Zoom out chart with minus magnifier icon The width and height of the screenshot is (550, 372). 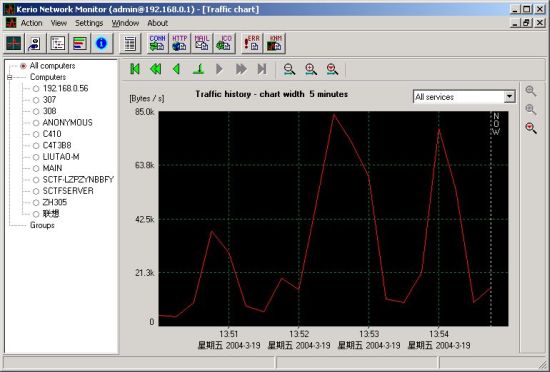[x=289, y=69]
